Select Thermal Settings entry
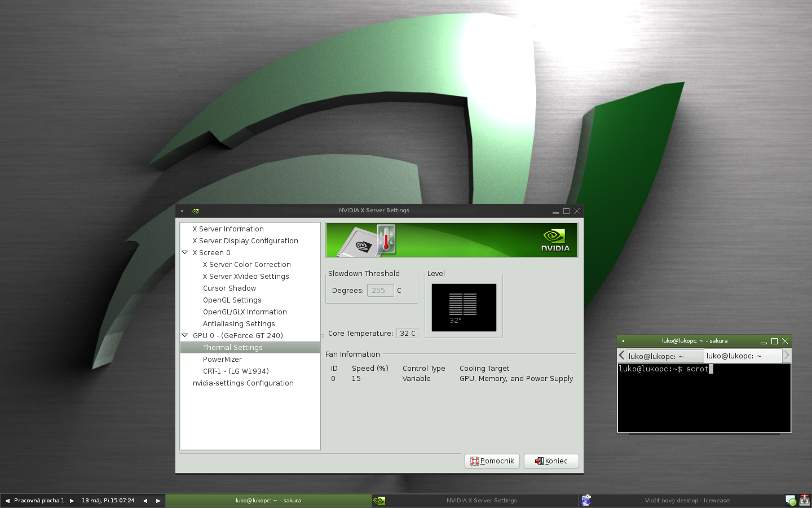 click(x=250, y=347)
